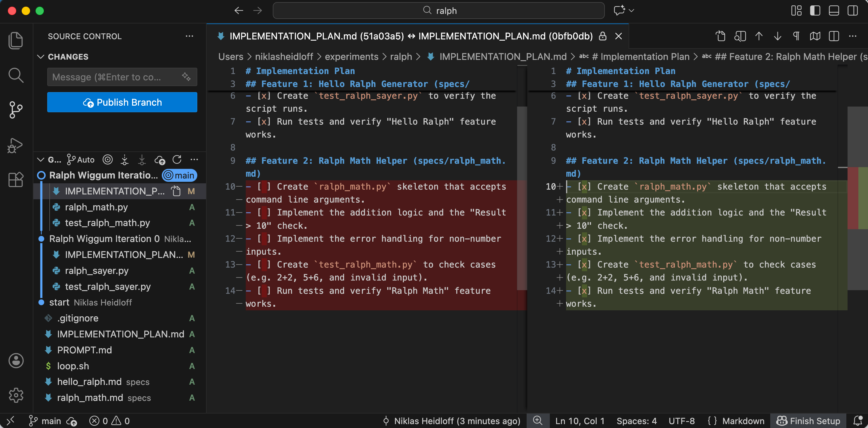The height and width of the screenshot is (428, 868).
Task: Open the chat dropdown arrow in title bar
Action: [632, 11]
